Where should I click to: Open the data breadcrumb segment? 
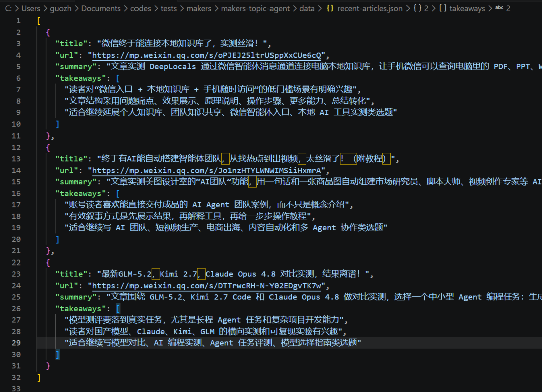(x=307, y=8)
